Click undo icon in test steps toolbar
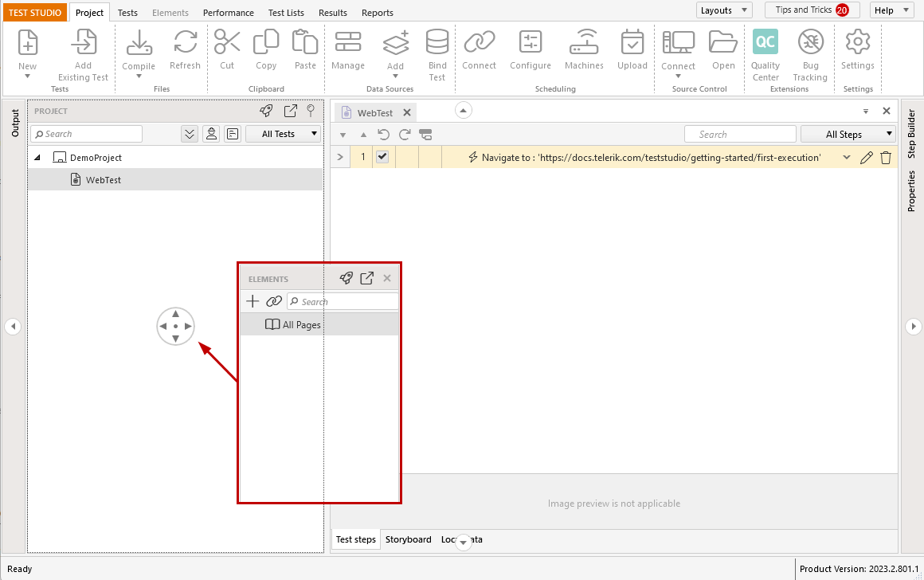The width and height of the screenshot is (924, 580). tap(384, 135)
